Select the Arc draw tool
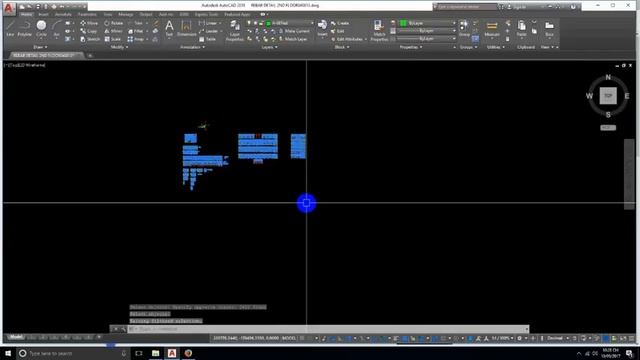The image size is (640, 360). (x=56, y=28)
